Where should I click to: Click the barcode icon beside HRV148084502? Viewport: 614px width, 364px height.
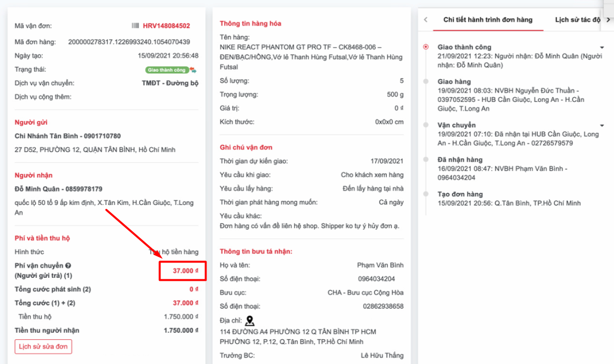(x=135, y=26)
